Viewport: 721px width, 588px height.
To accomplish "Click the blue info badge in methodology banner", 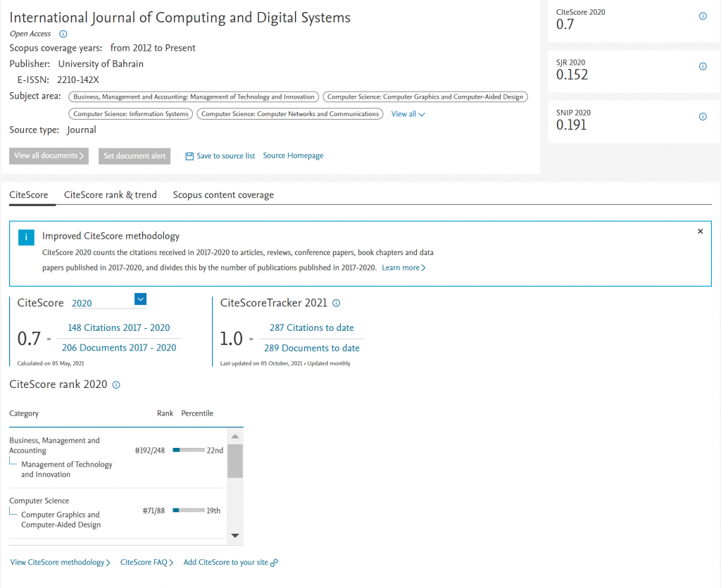I will point(26,238).
